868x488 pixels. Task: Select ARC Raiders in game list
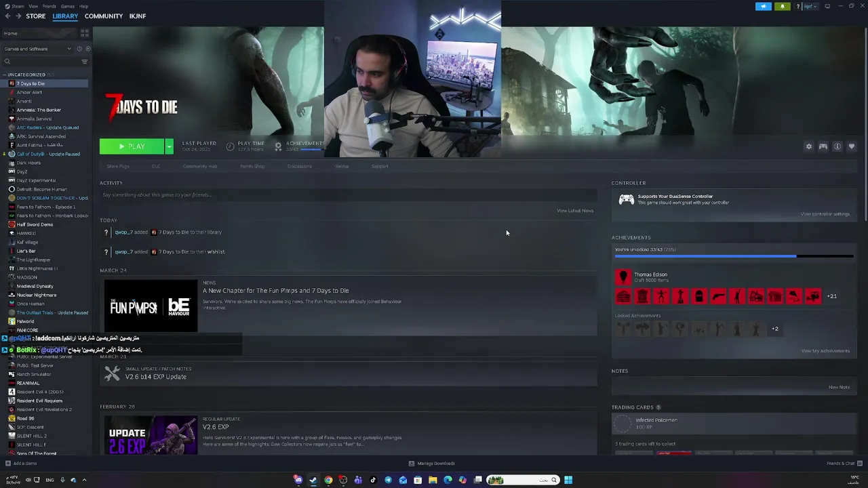tap(44, 127)
